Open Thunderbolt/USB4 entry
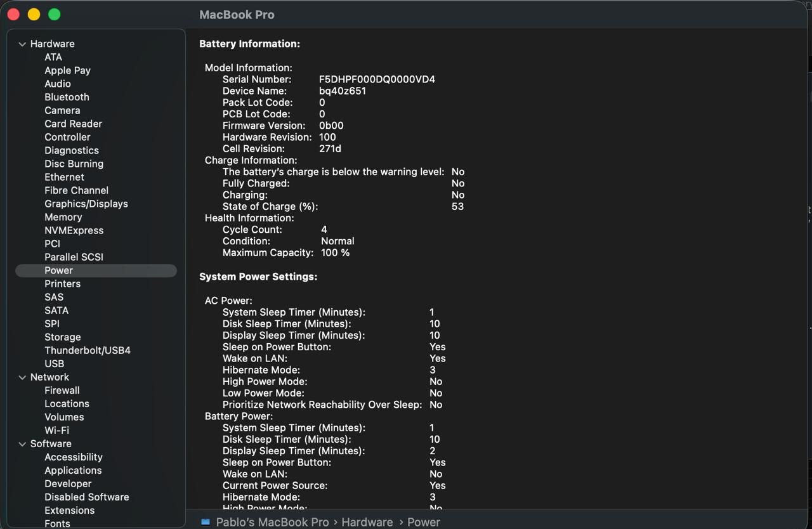The width and height of the screenshot is (812, 529). pos(88,350)
